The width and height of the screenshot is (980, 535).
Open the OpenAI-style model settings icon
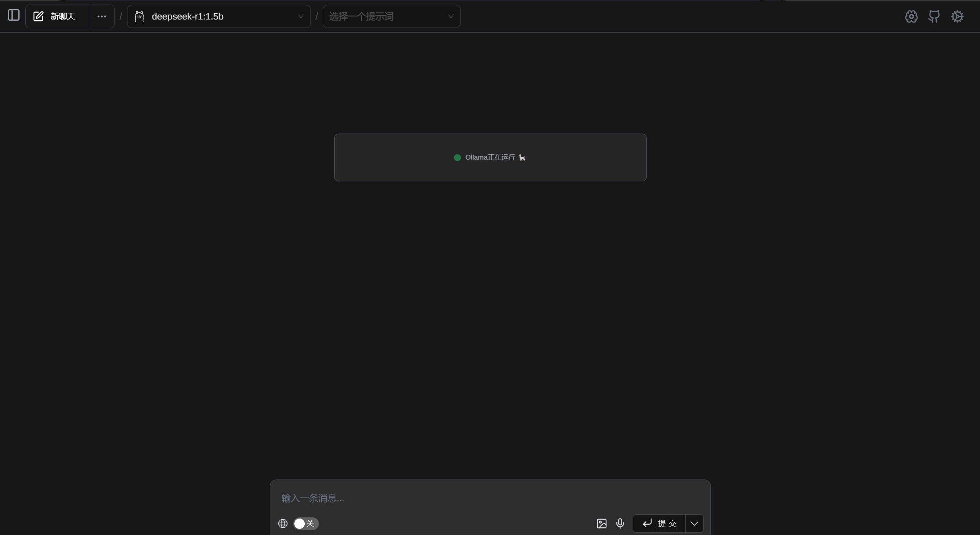coord(911,16)
